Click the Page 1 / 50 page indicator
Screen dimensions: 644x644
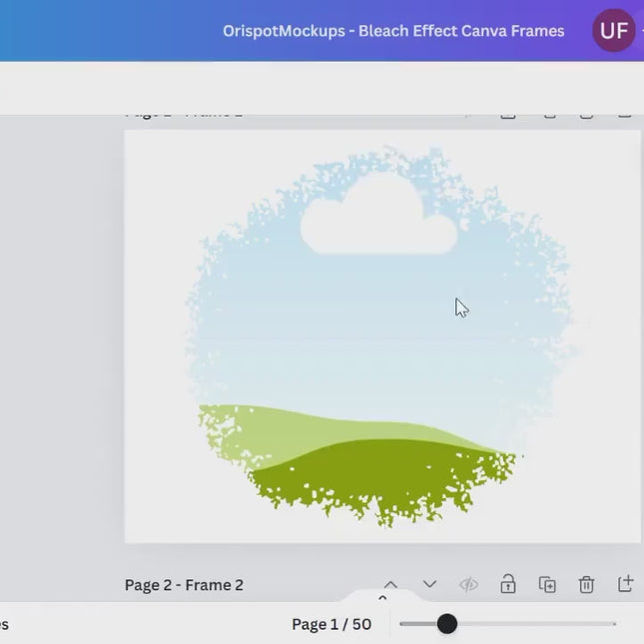(330, 624)
